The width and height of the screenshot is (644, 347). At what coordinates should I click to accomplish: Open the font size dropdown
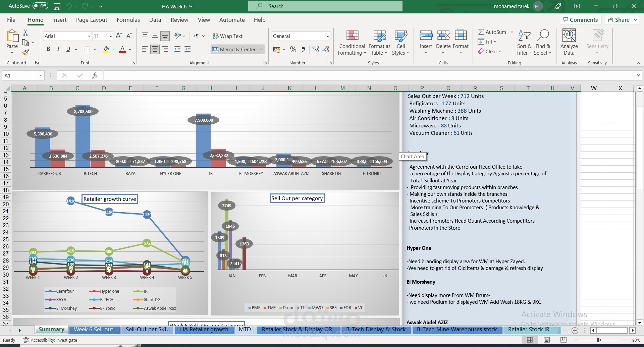click(x=111, y=36)
